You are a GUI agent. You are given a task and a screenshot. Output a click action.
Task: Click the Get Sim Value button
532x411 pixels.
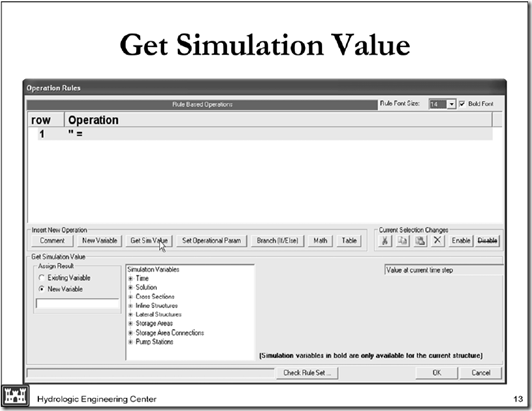(x=149, y=241)
